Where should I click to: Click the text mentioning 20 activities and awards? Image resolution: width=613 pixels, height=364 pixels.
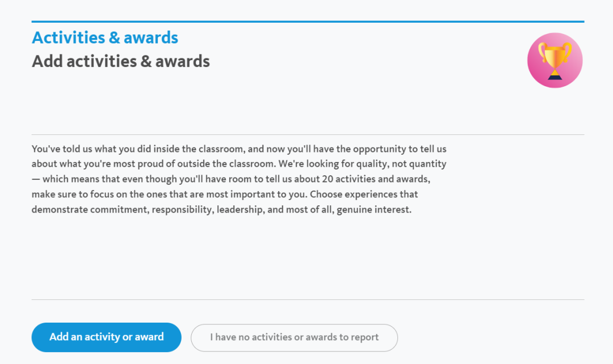click(x=376, y=179)
